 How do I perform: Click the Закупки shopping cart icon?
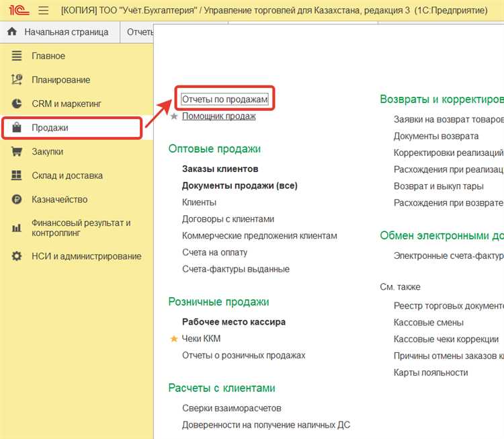click(x=17, y=152)
